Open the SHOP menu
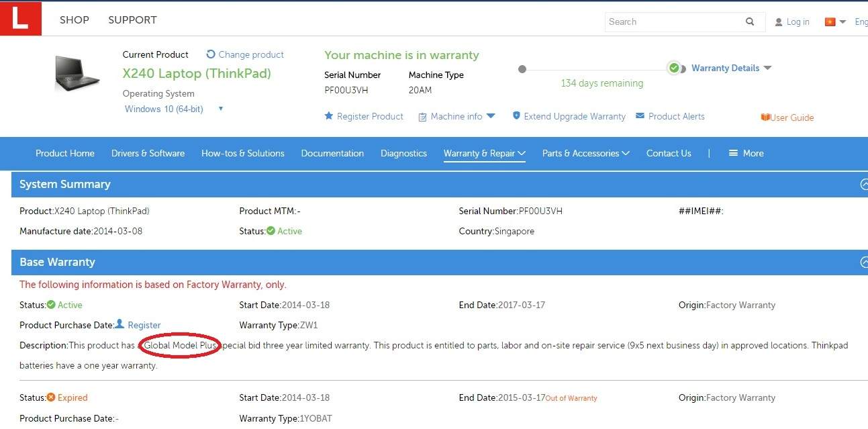 pos(75,20)
